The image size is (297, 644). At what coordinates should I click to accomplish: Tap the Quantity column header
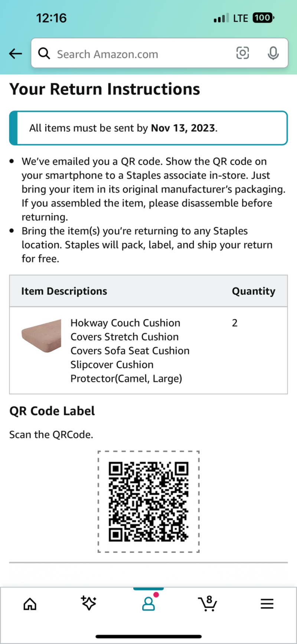[254, 291]
